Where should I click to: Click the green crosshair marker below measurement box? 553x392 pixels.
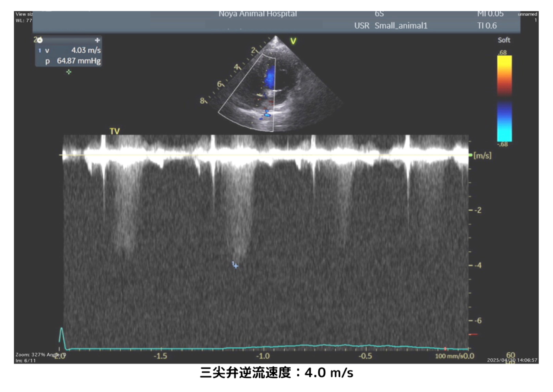pos(68,72)
